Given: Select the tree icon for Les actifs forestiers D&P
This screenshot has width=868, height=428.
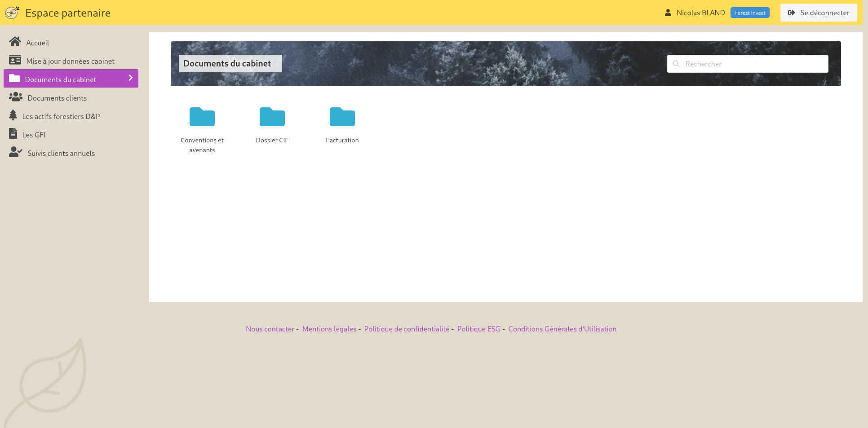Looking at the screenshot, I should [x=13, y=115].
